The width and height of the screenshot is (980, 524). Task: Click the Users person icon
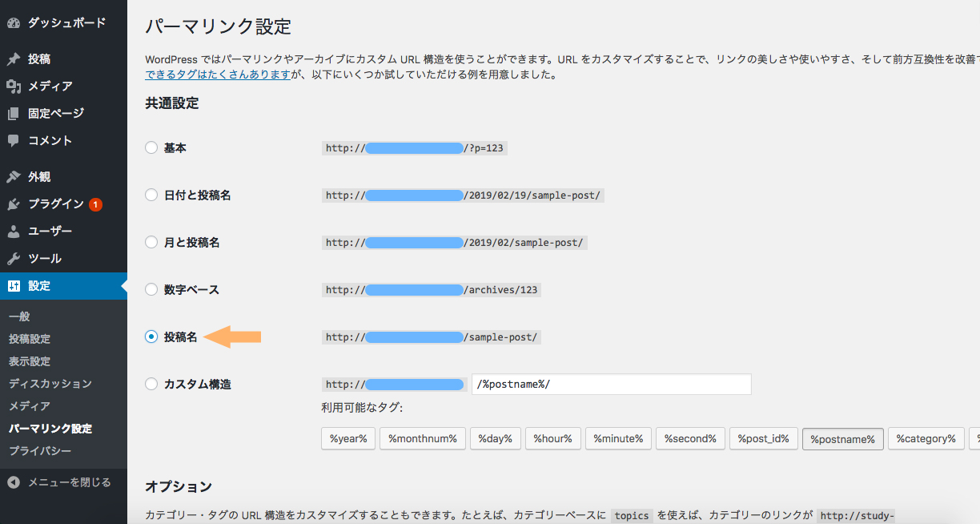click(x=14, y=232)
